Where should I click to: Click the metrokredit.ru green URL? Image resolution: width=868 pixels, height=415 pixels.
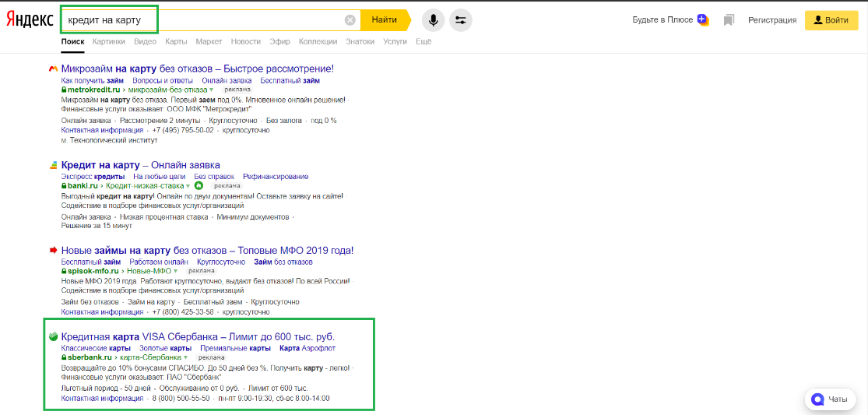93,90
